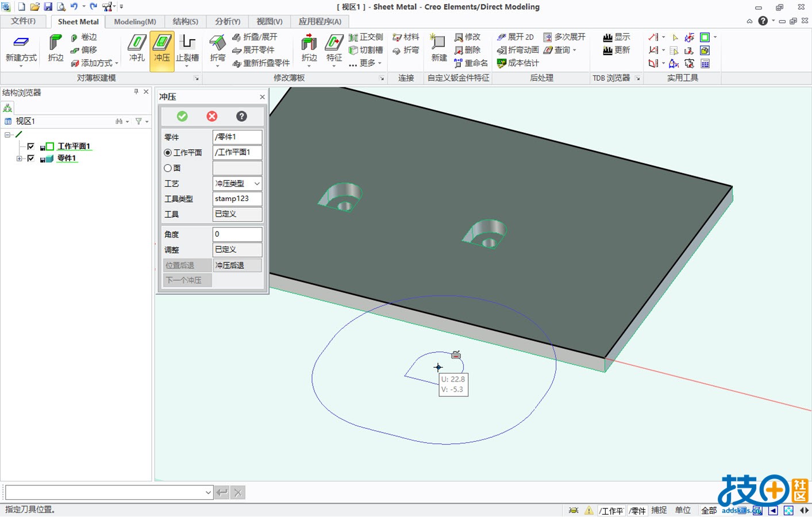Click 折弯动画 bend animation tool
This screenshot has height=517, width=812.
(x=518, y=50)
